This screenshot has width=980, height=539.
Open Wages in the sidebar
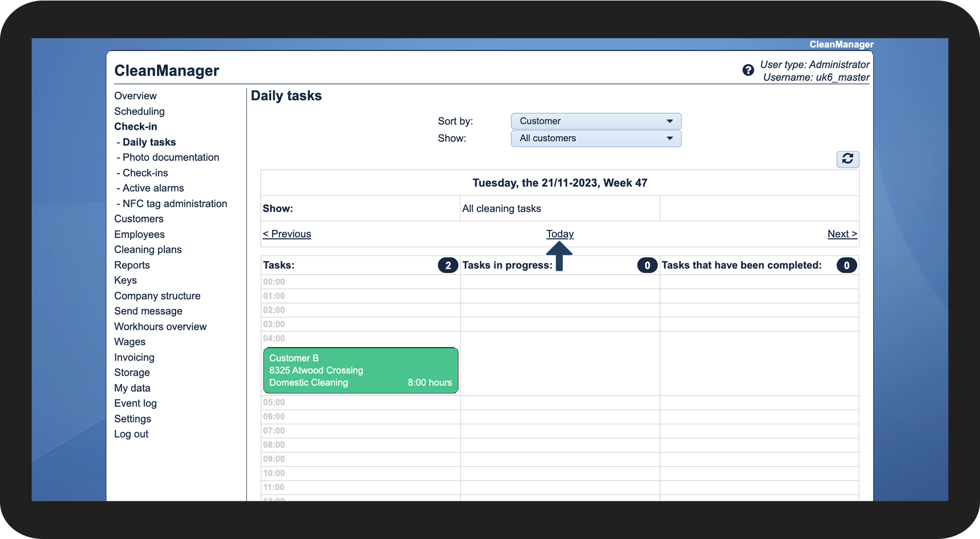(x=130, y=342)
